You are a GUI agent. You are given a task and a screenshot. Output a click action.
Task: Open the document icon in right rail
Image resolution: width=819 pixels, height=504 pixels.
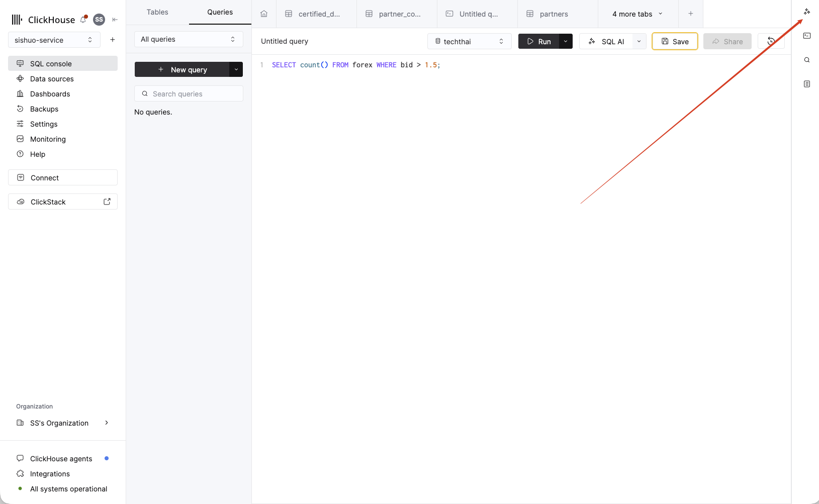tap(807, 84)
